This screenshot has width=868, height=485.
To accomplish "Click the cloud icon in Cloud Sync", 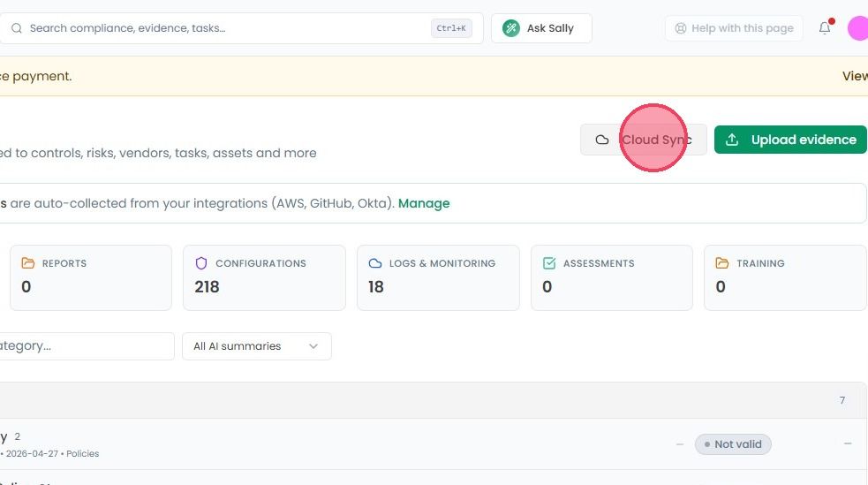I will tap(601, 140).
